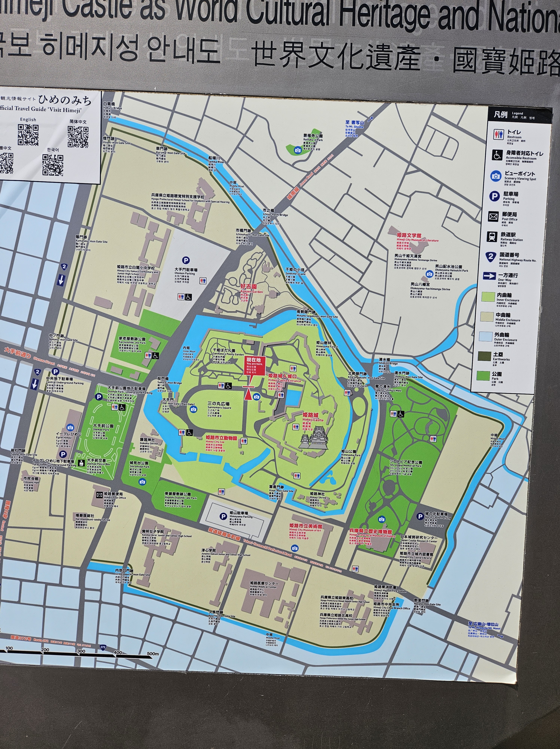
Task: Click the camera icon at Keifuku-ji Park
Action: tap(298, 150)
